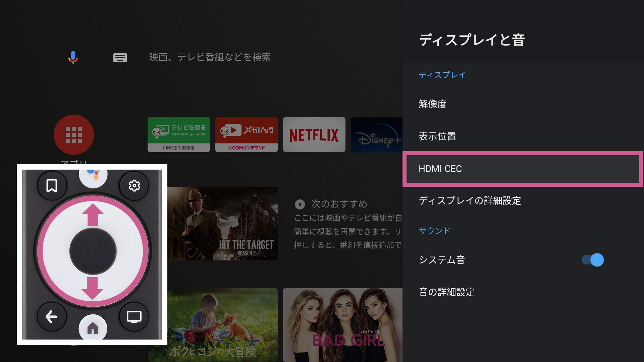Click the up arrow on the remote D-pad

point(93,215)
